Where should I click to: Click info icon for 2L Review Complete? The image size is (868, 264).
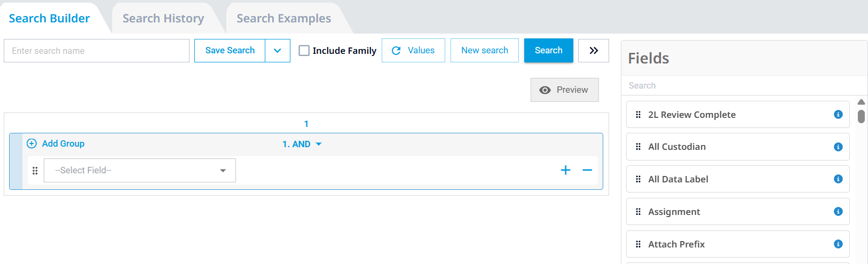(x=838, y=115)
